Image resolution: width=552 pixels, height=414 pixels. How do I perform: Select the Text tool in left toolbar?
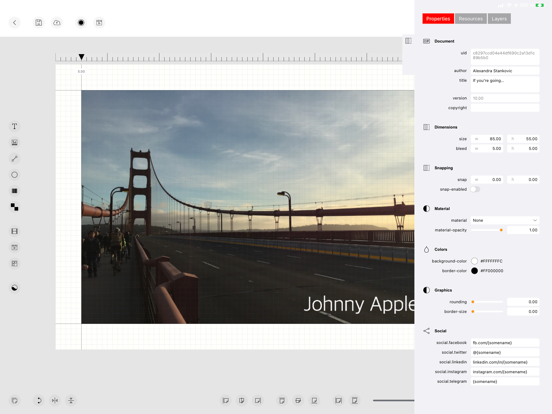[x=14, y=126]
